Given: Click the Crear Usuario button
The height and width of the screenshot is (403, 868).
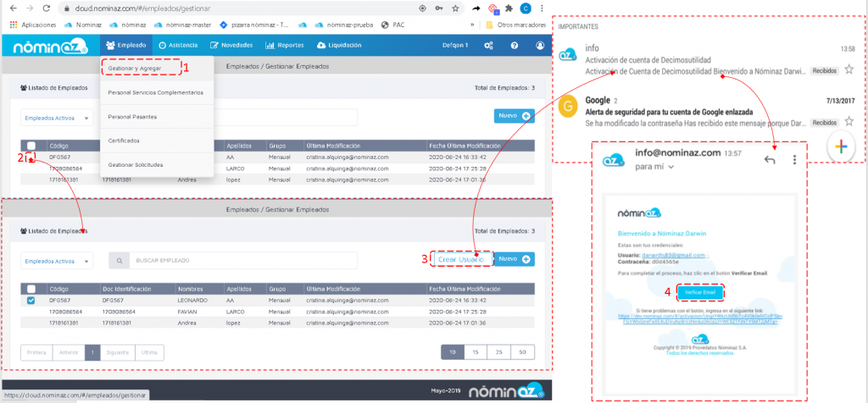Looking at the screenshot, I should click(461, 259).
